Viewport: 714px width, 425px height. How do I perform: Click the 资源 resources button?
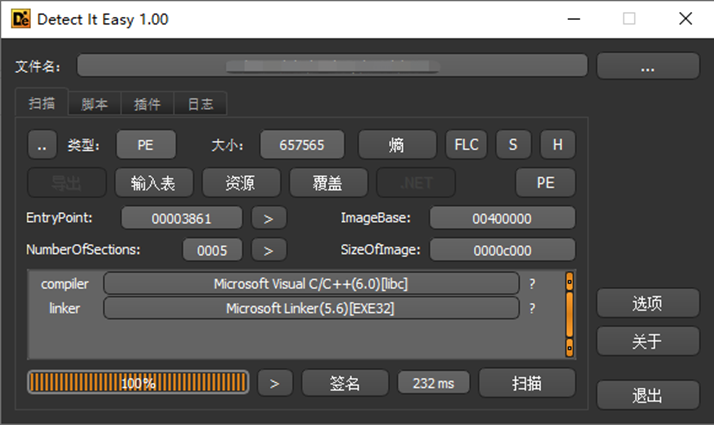coord(240,183)
